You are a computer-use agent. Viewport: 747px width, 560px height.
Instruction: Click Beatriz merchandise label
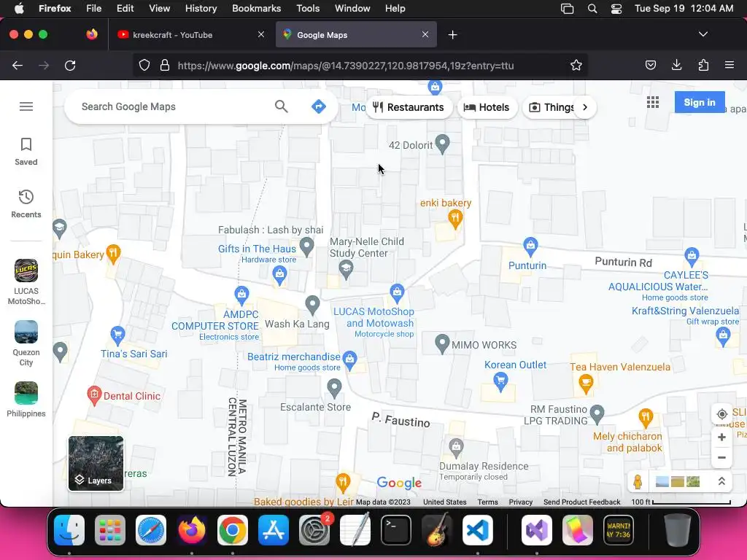tap(293, 357)
